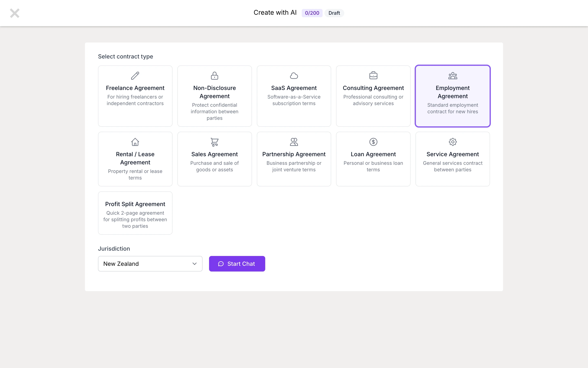Click 'General services contract between parties' text
Viewport: 588px width, 368px height.
453,166
